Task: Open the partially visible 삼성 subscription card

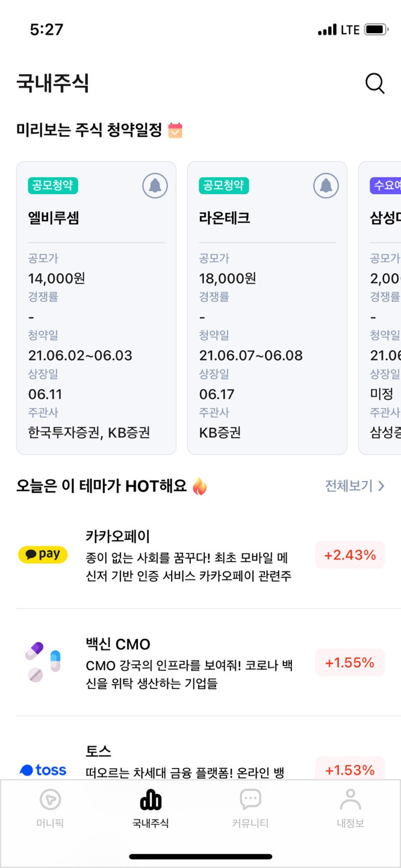Action: [380, 308]
